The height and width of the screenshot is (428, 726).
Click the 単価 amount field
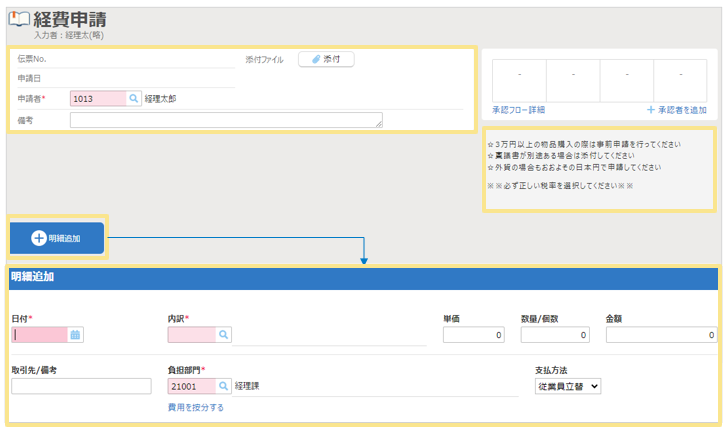pos(473,336)
